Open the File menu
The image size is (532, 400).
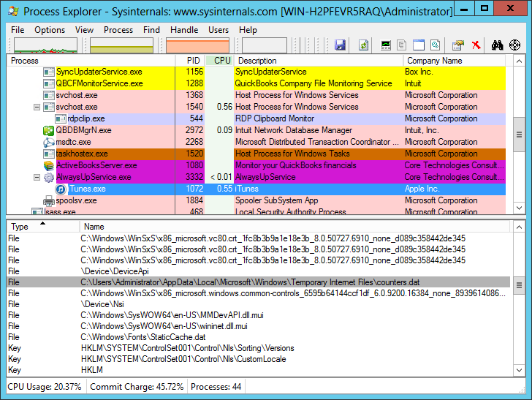[18, 30]
